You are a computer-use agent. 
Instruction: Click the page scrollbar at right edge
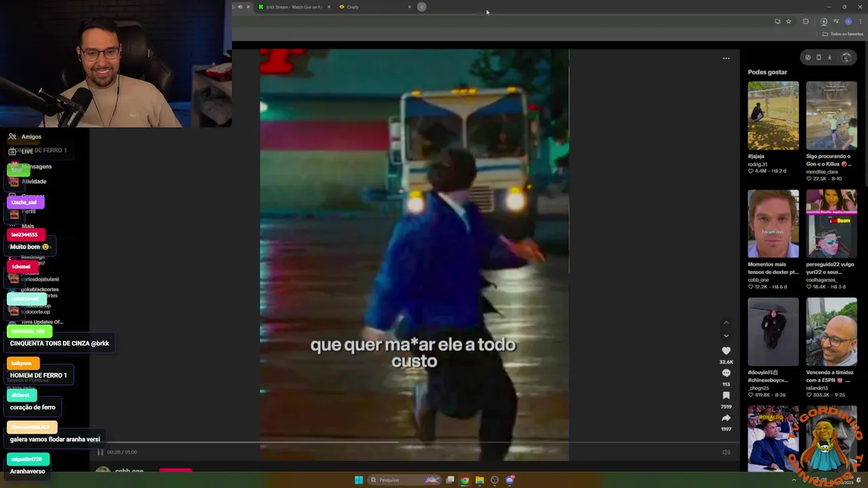point(866,115)
